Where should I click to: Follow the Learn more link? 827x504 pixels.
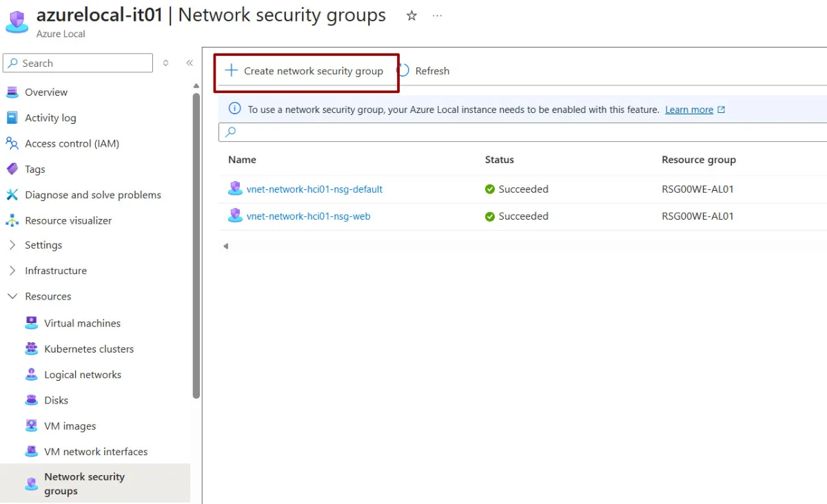689,109
